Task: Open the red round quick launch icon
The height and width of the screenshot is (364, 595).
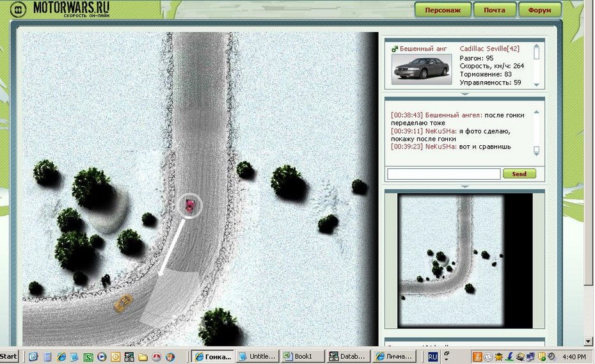Action: coord(156,357)
